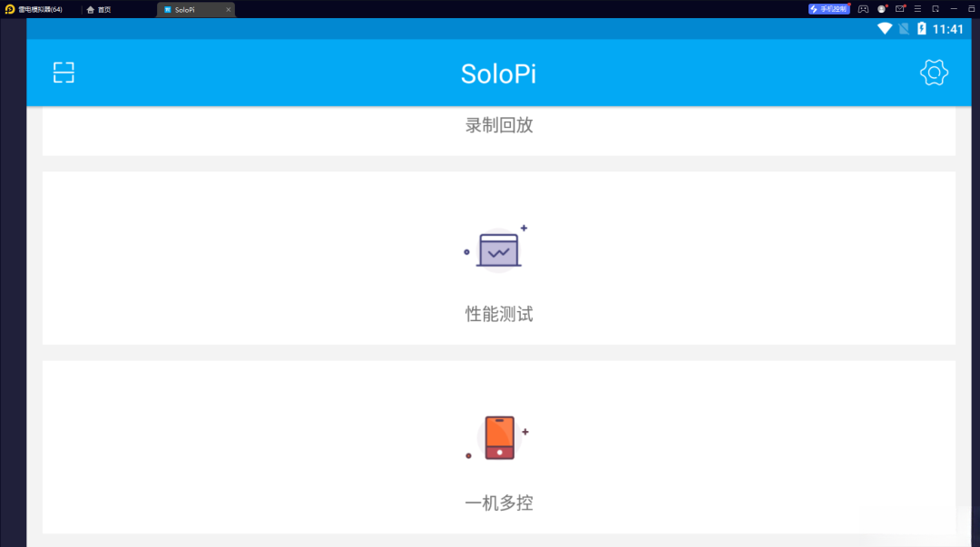
Task: Close the SoloPi tab
Action: pyautogui.click(x=228, y=9)
